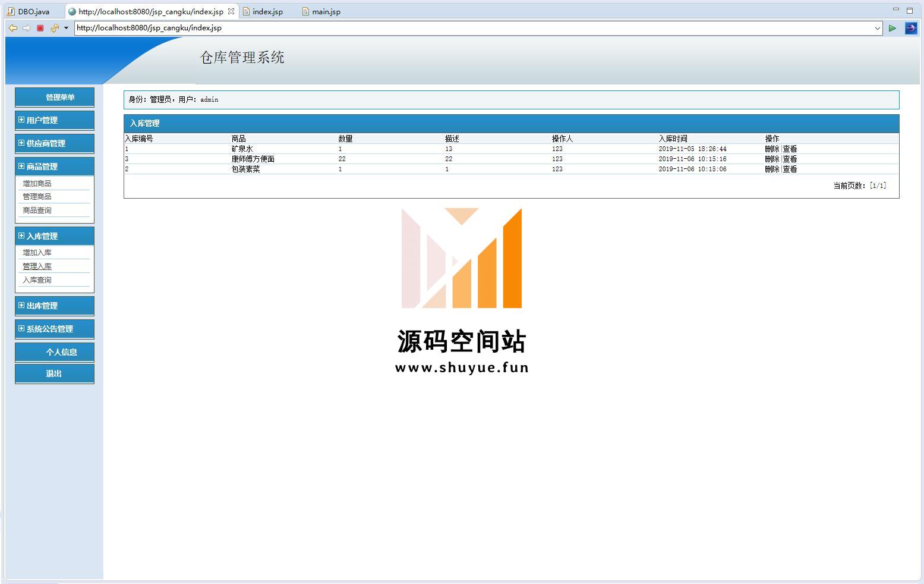924x584 pixels.
Task: Expand the 出库管理 menu section
Action: (x=55, y=306)
